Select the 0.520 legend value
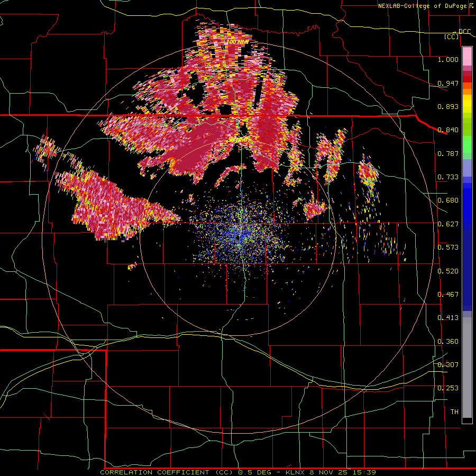The height and width of the screenshot is (476, 476). pyautogui.click(x=448, y=271)
